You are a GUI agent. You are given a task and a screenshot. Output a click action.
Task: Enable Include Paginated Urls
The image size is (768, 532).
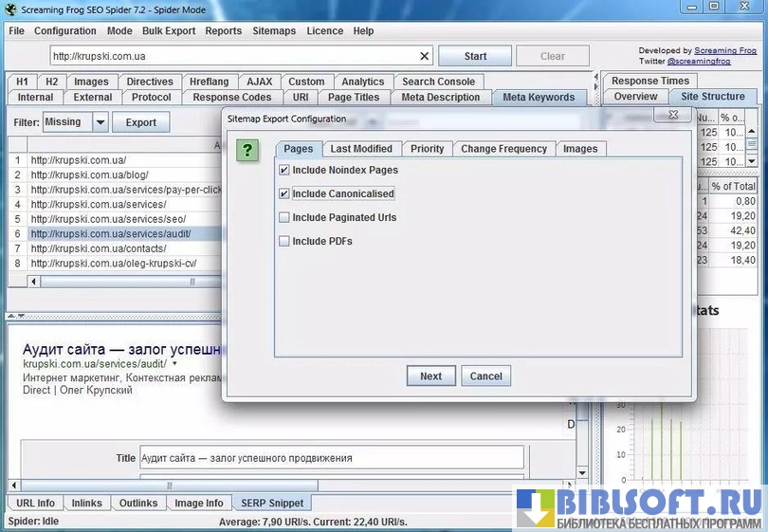[284, 217]
